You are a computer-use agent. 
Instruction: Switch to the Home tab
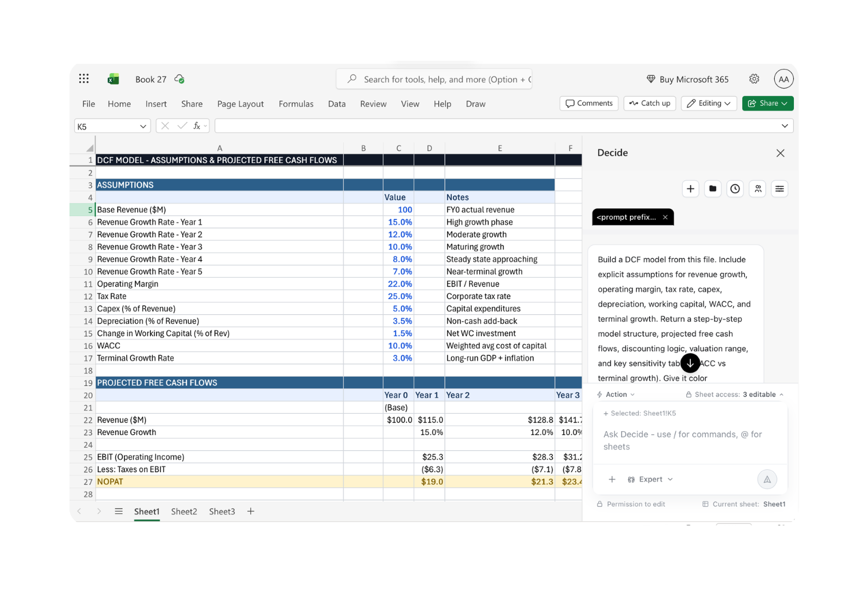click(x=119, y=104)
